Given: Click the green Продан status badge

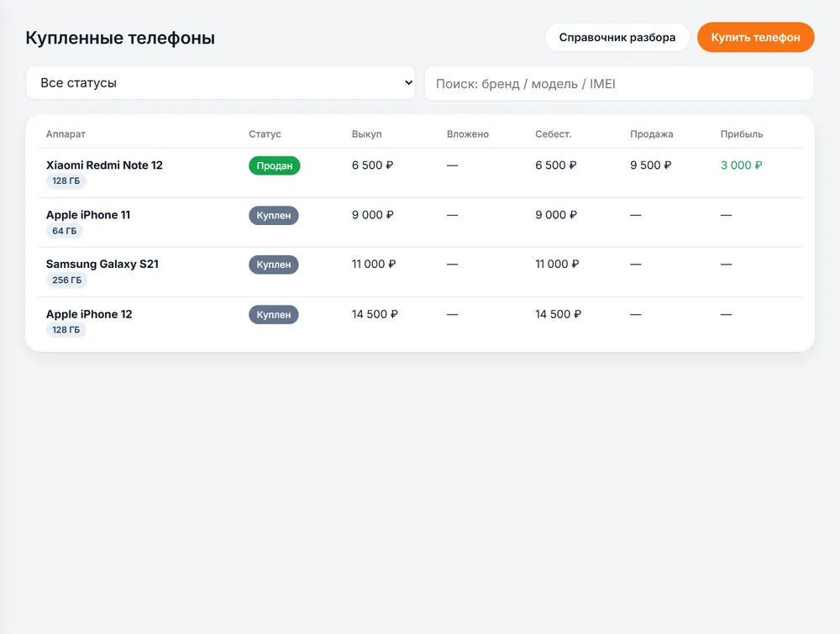Looking at the screenshot, I should 275,166.
